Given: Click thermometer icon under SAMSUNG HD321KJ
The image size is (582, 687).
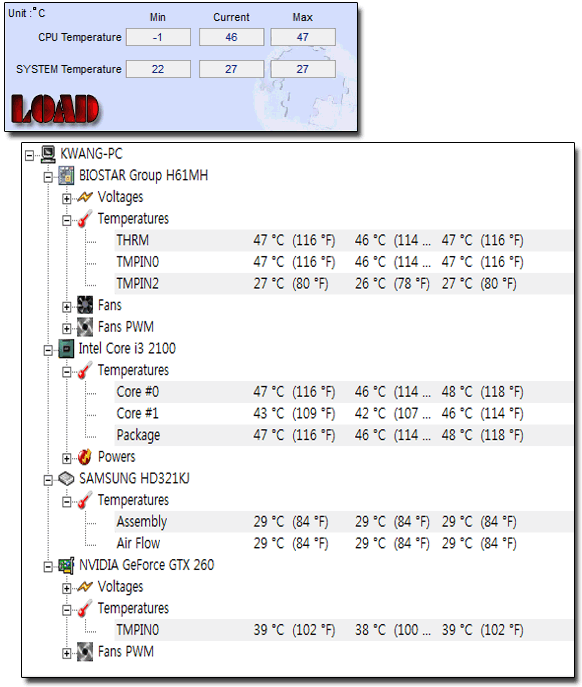Looking at the screenshot, I should [85, 500].
